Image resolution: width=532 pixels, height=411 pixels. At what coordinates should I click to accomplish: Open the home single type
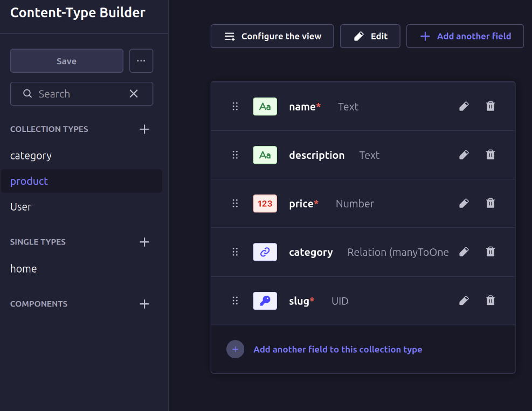point(24,268)
